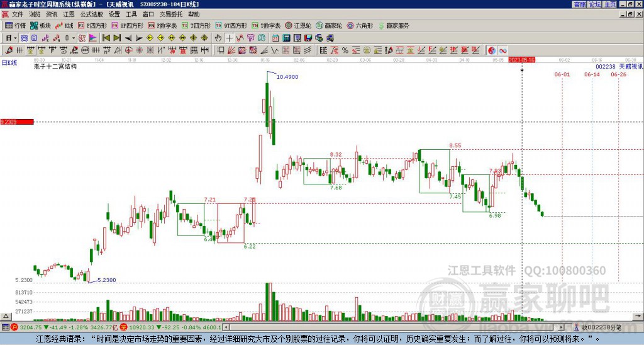Click the 06-14 forecast date marker
The height and width of the screenshot is (345, 644).
(592, 74)
